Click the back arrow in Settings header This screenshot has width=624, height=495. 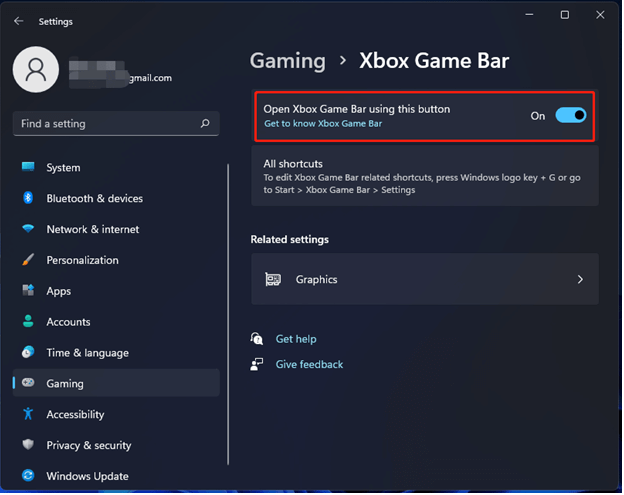19,21
